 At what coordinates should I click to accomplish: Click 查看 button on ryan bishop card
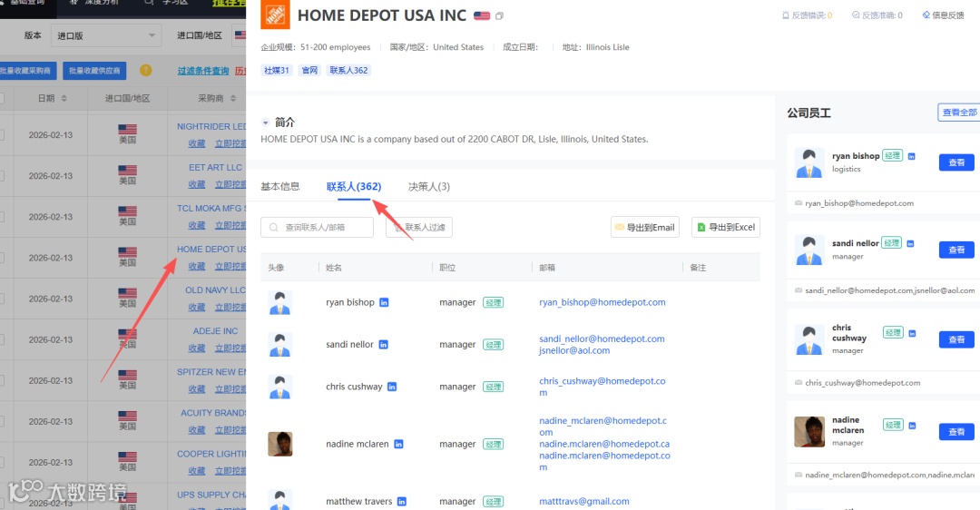pyautogui.click(x=957, y=162)
